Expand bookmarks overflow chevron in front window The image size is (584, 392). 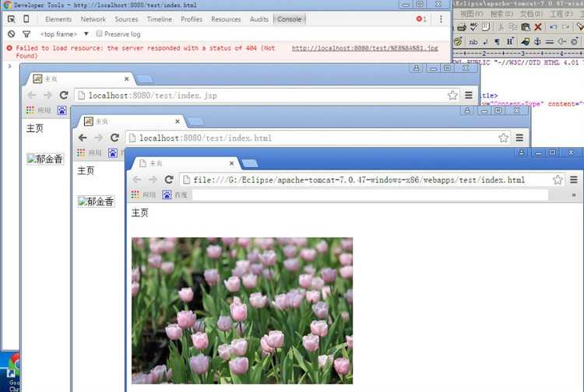574,195
